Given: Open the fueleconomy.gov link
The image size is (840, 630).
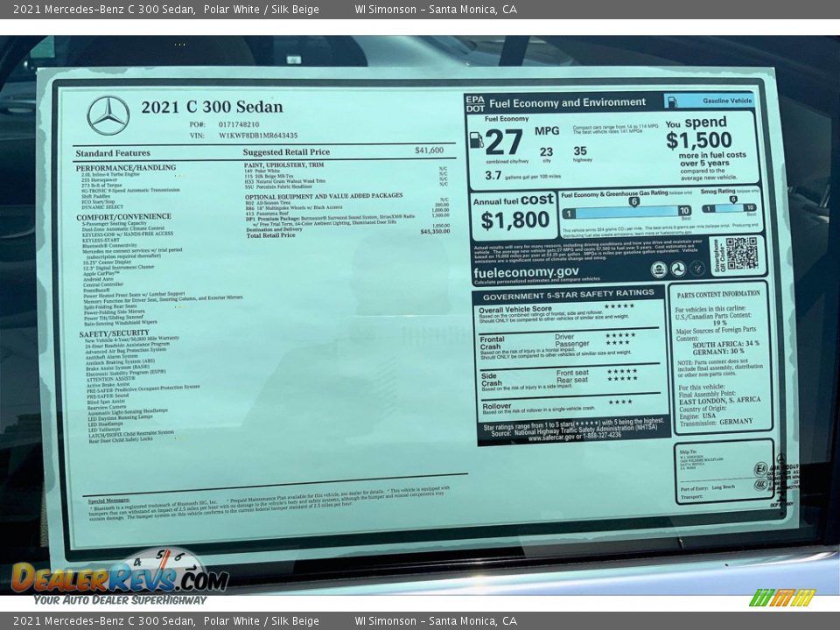Looking at the screenshot, I should coord(526,272).
